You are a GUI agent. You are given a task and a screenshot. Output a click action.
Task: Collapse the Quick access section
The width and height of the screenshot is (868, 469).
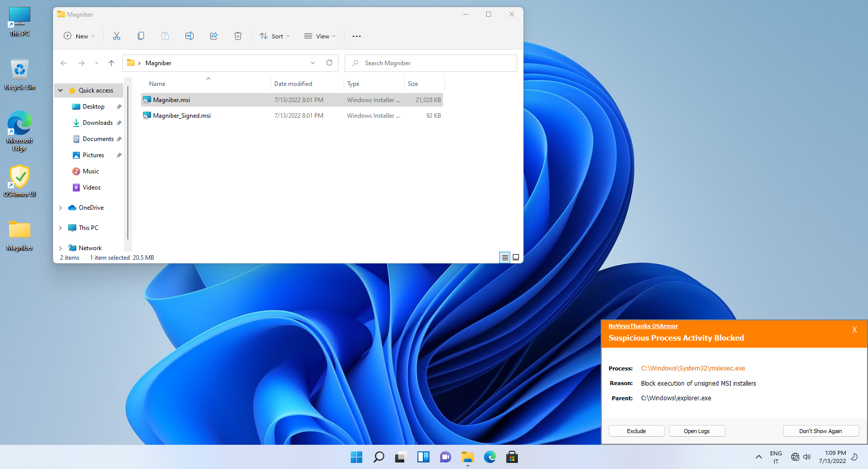[x=61, y=90]
